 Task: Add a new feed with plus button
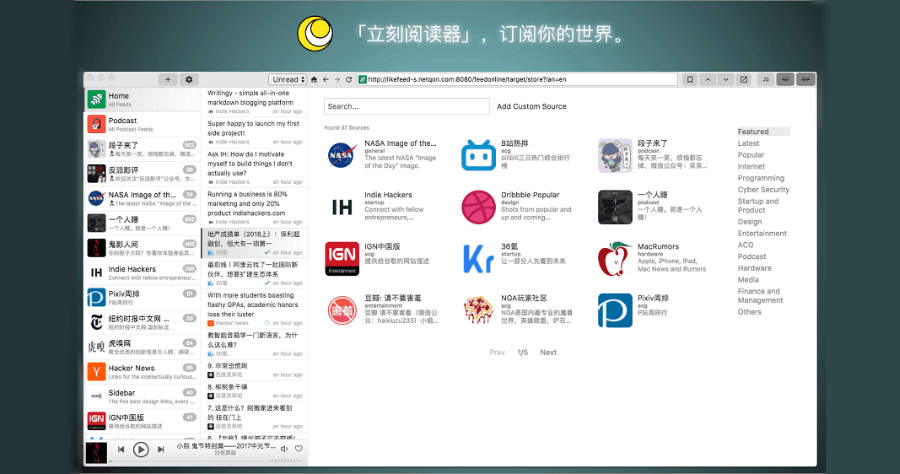168,80
